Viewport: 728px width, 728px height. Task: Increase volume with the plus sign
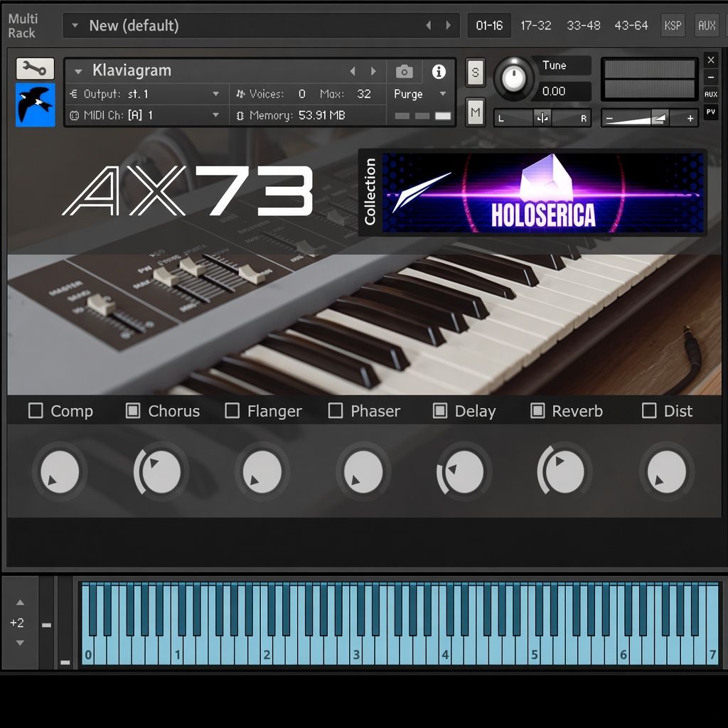point(690,119)
